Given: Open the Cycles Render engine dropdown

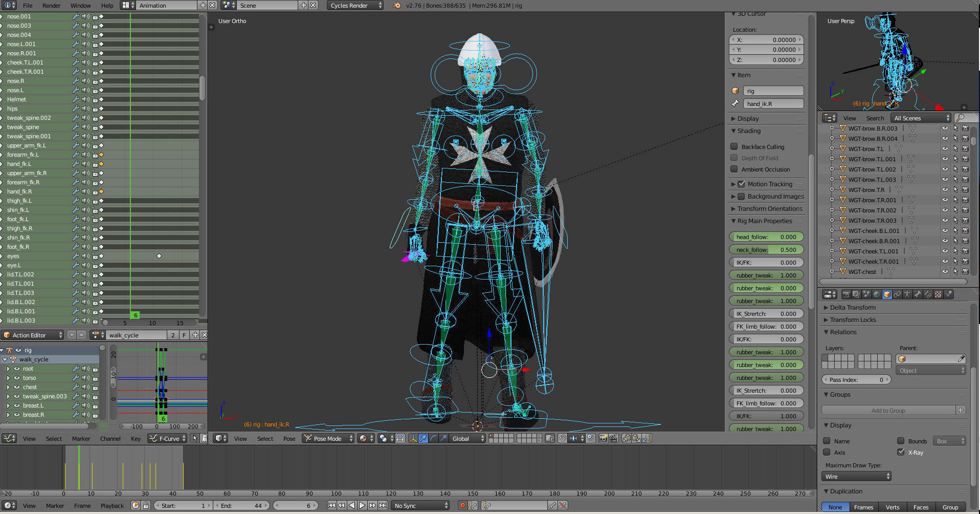Looking at the screenshot, I should click(x=355, y=6).
